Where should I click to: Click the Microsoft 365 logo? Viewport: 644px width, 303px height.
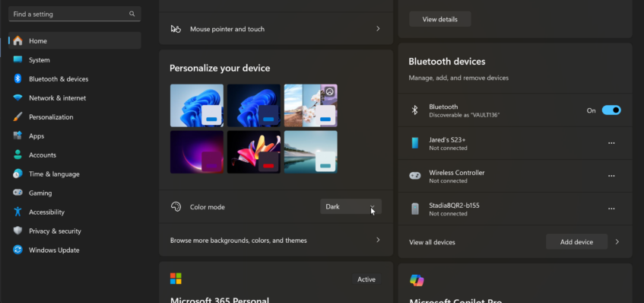pos(176,279)
